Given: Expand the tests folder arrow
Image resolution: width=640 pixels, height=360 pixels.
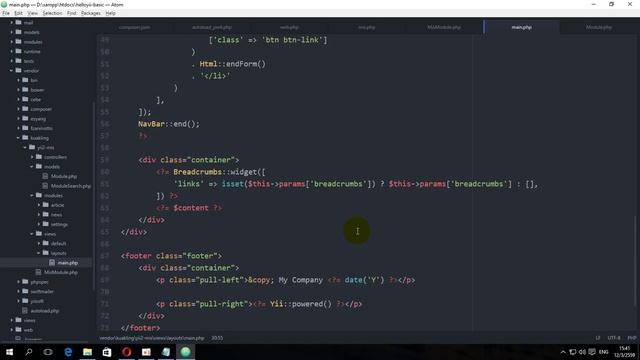Looking at the screenshot, I should 11,61.
